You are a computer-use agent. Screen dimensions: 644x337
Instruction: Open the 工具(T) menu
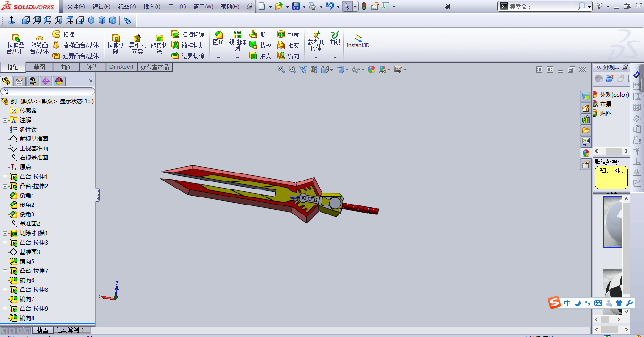pos(177,7)
